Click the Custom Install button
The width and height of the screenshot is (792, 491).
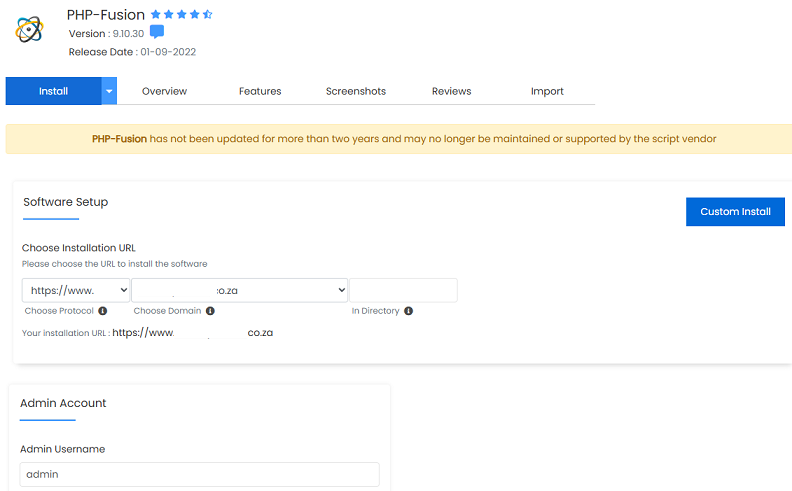click(735, 212)
